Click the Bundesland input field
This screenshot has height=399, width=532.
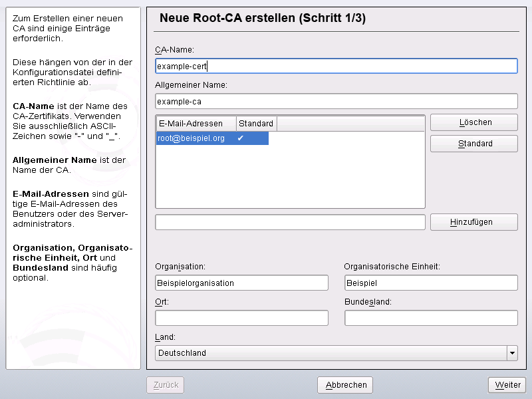point(431,318)
